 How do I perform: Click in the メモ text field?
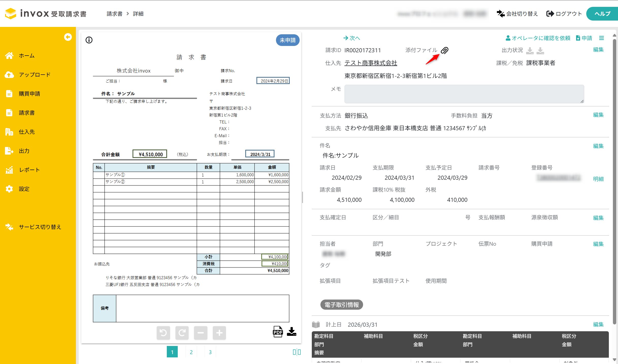click(x=464, y=94)
